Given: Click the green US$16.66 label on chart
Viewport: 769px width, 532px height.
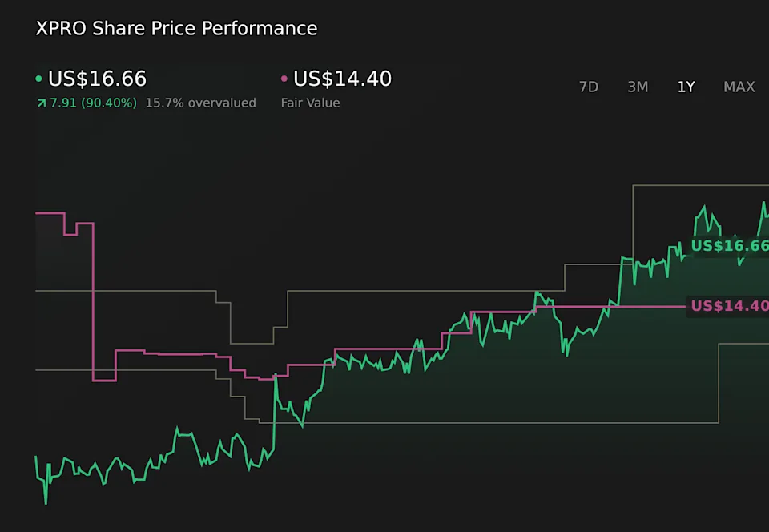Looking at the screenshot, I should tap(729, 246).
